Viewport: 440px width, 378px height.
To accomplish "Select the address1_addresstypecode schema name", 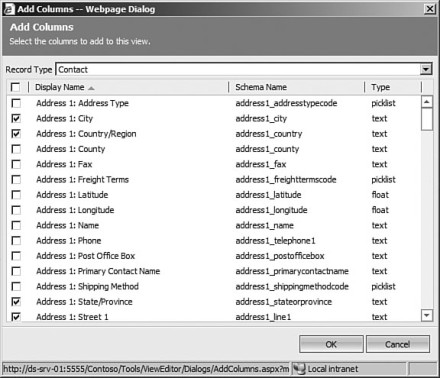I will pos(286,103).
